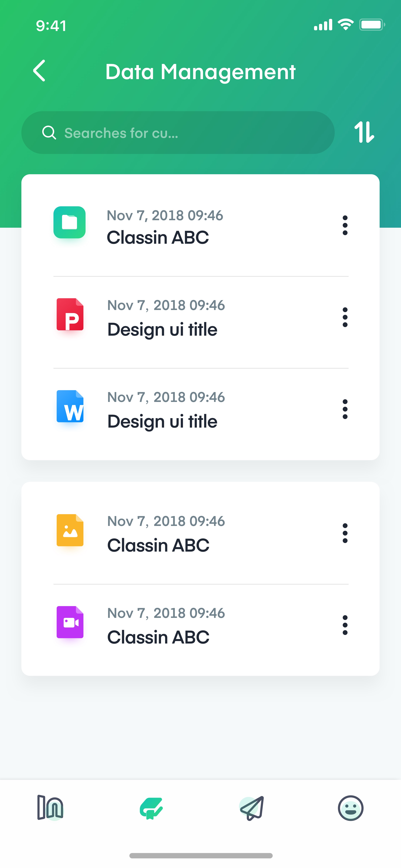Tap the magnifier icon in search bar

tap(49, 133)
